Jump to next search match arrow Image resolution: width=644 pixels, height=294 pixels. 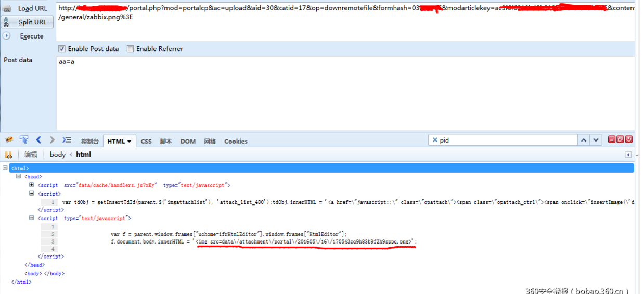596,140
